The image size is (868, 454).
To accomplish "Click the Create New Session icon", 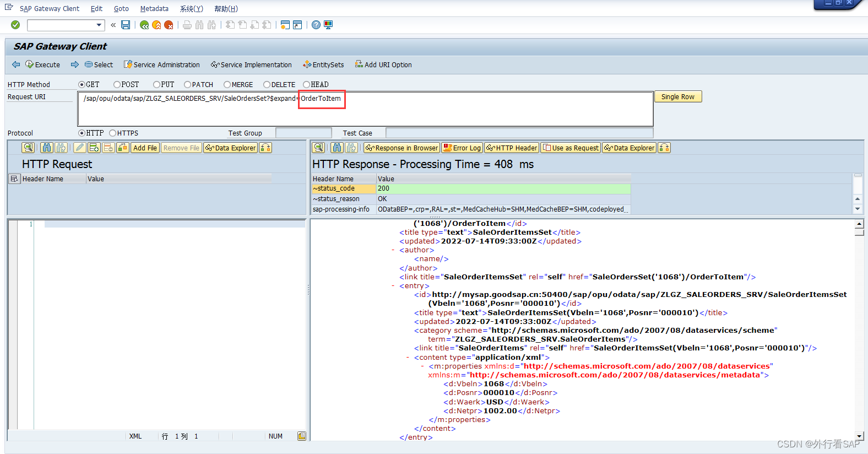I will (285, 25).
